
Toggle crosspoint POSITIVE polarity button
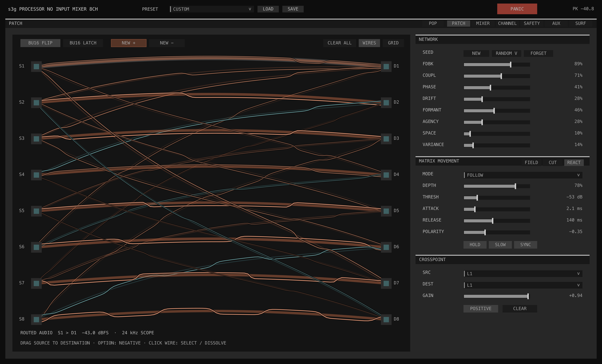481,309
